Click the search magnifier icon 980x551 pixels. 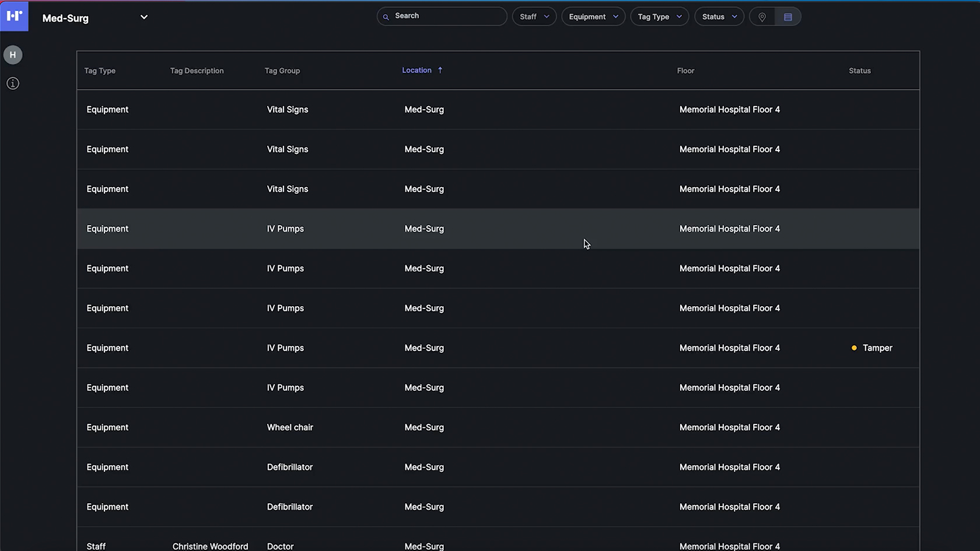coord(386,17)
